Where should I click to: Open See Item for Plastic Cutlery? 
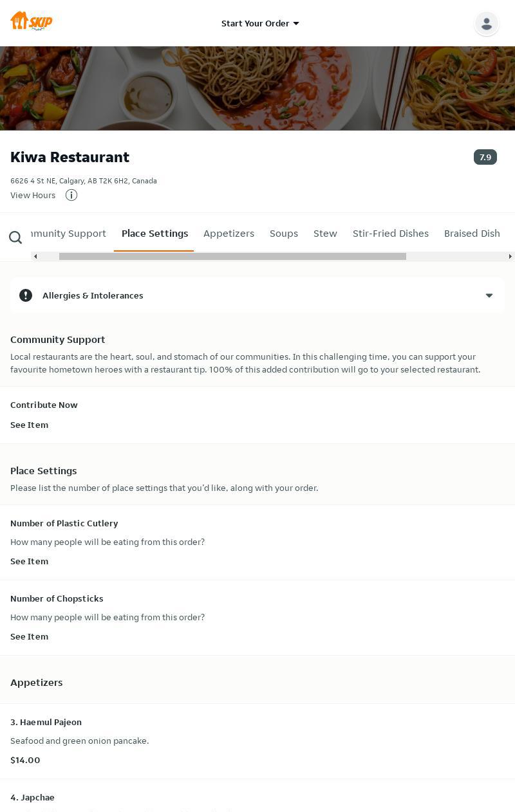29,561
